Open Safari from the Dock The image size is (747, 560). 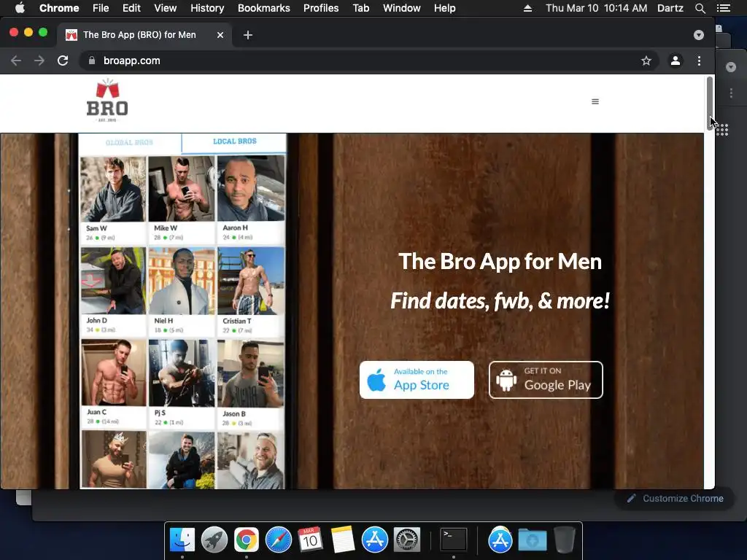[278, 540]
